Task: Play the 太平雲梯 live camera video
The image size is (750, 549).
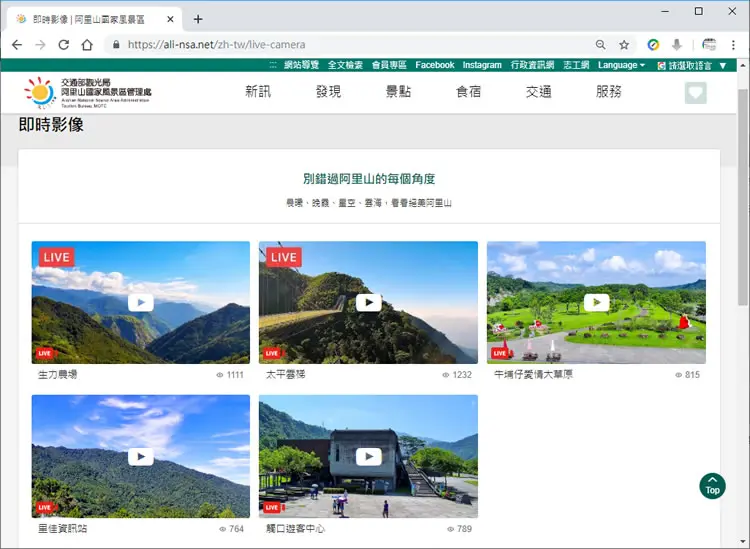Action: pos(368,302)
